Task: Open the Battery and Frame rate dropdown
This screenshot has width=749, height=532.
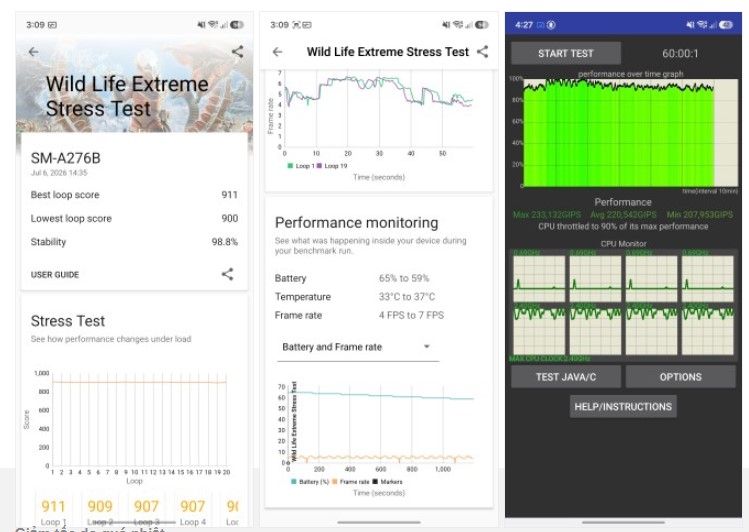Action: 358,347
